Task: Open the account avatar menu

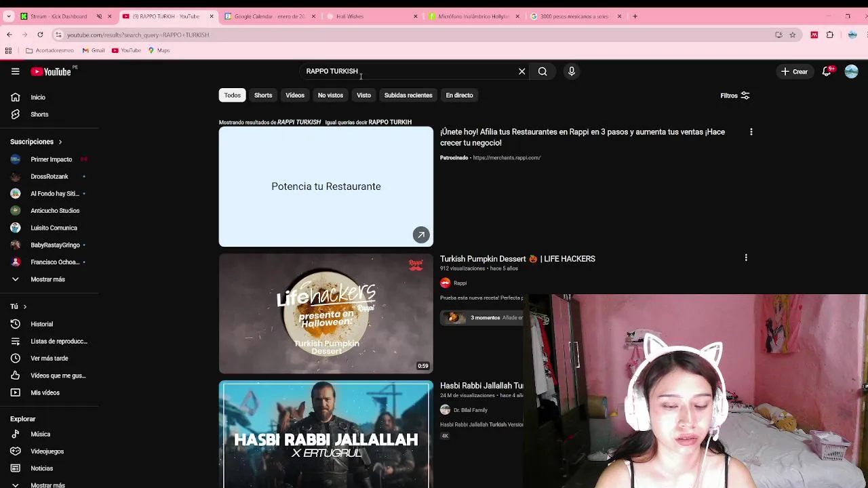Action: pos(852,71)
